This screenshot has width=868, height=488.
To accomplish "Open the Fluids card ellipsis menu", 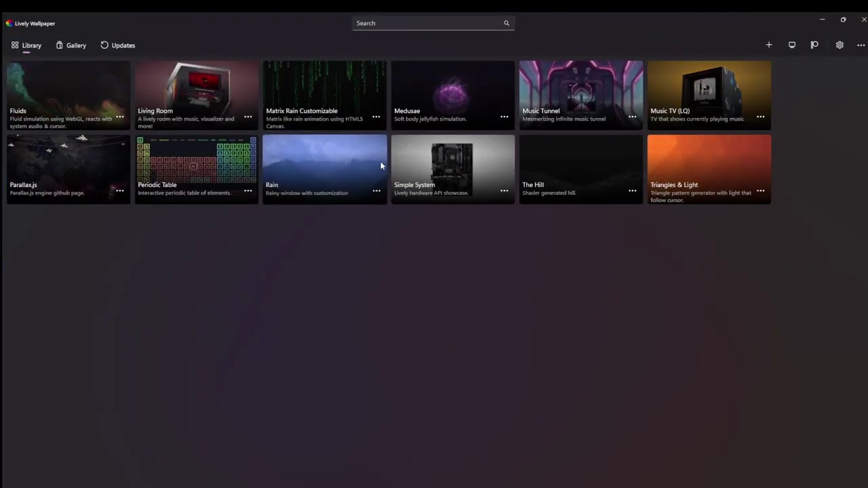I will point(120,117).
